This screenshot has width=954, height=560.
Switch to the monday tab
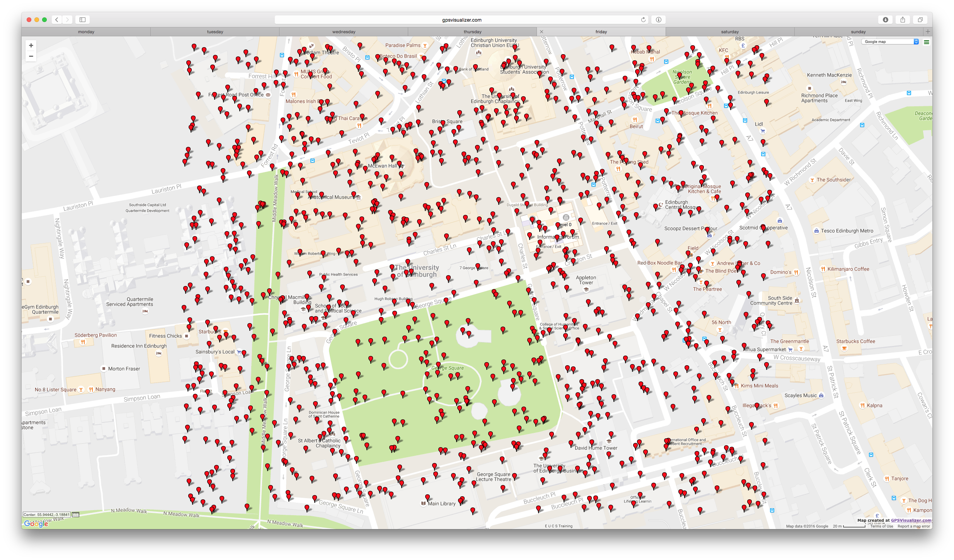coord(86,32)
